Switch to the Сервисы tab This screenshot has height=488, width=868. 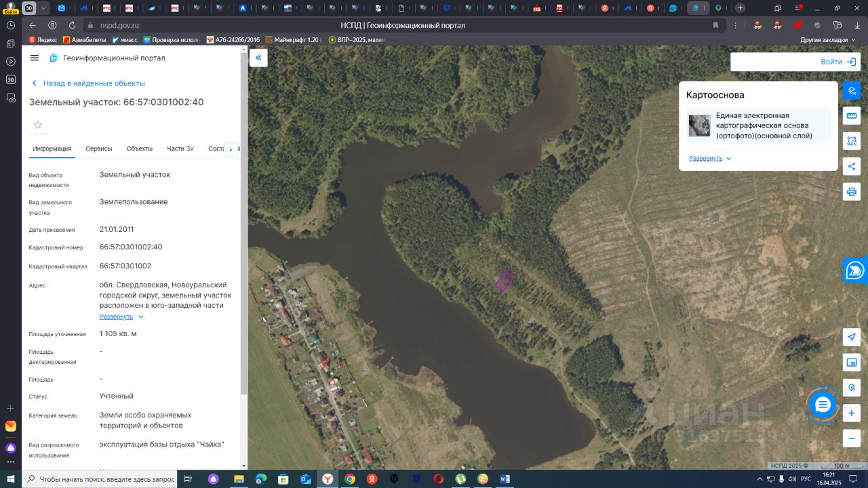(x=99, y=149)
